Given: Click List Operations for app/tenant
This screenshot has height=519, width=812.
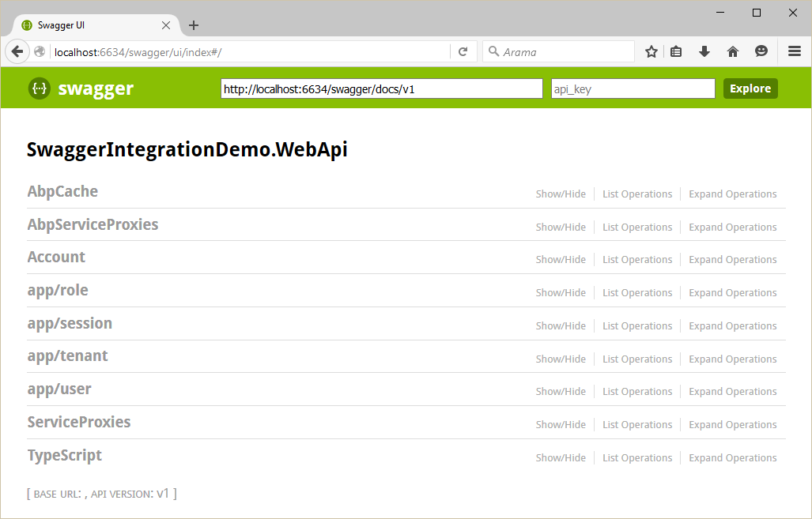Looking at the screenshot, I should pyautogui.click(x=637, y=359).
